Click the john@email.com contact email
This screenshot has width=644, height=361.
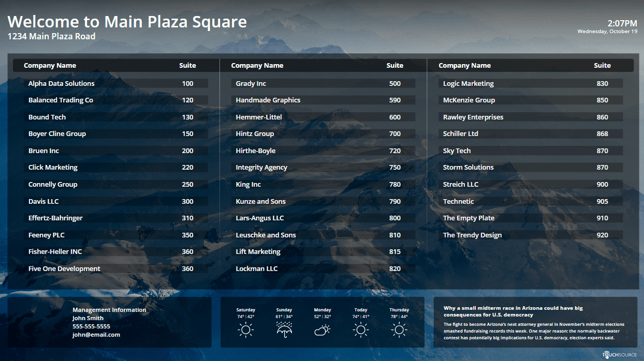pyautogui.click(x=96, y=335)
